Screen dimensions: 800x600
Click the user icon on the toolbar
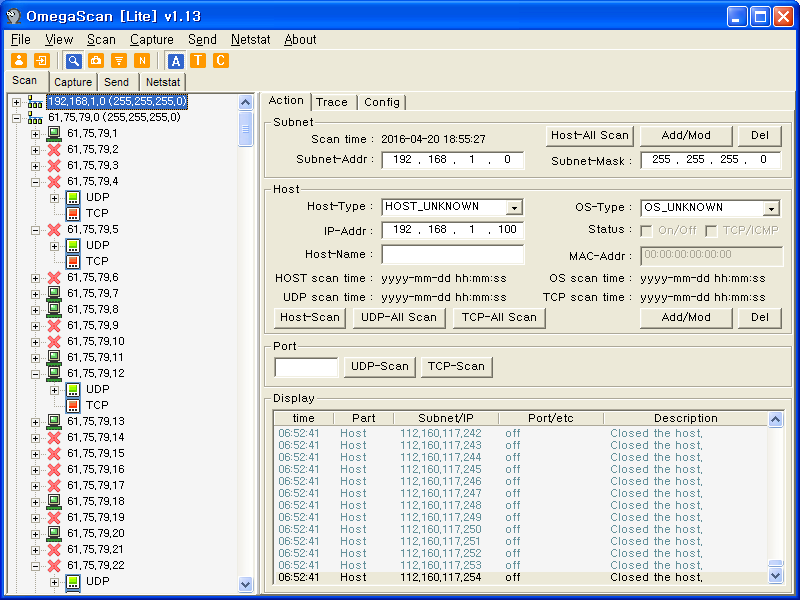click(x=20, y=60)
